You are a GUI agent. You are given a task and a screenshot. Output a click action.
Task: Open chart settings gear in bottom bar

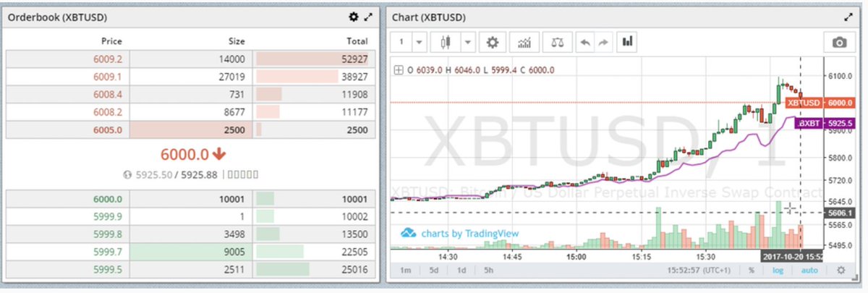coord(841,270)
